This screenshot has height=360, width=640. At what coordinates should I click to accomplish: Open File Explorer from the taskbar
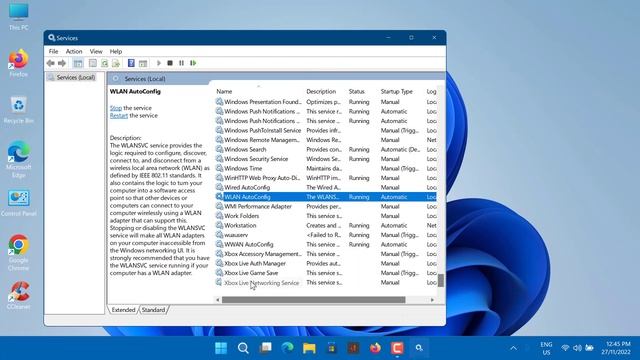(309, 348)
